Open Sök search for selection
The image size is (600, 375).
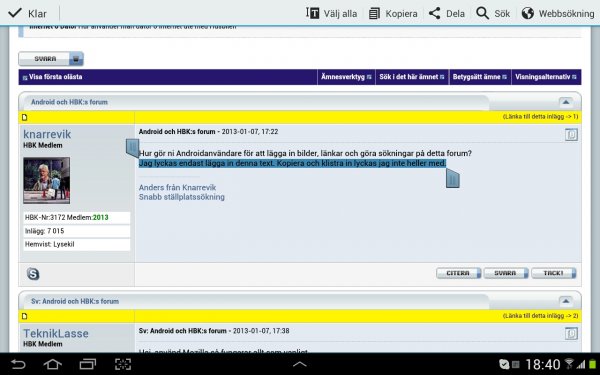tap(493, 13)
